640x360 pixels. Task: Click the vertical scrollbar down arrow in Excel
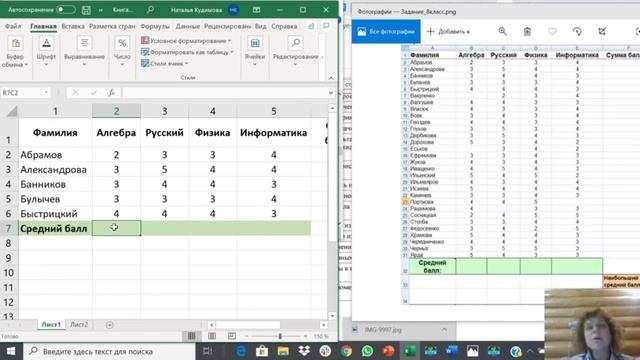(332, 316)
